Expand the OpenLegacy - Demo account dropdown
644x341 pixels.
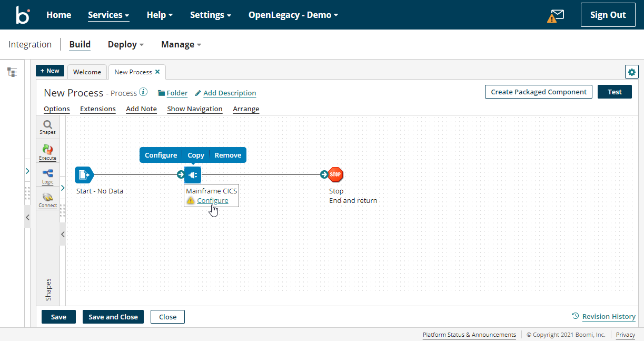(293, 15)
